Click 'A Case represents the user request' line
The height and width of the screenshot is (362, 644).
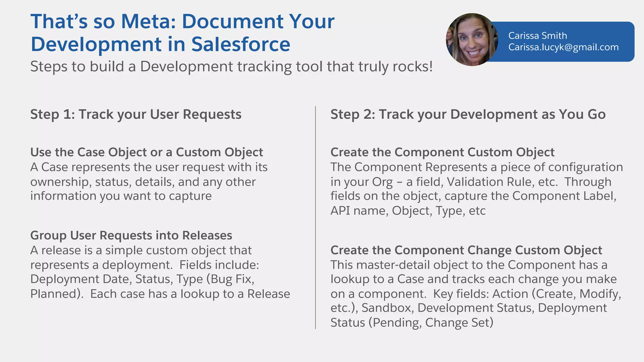click(149, 167)
